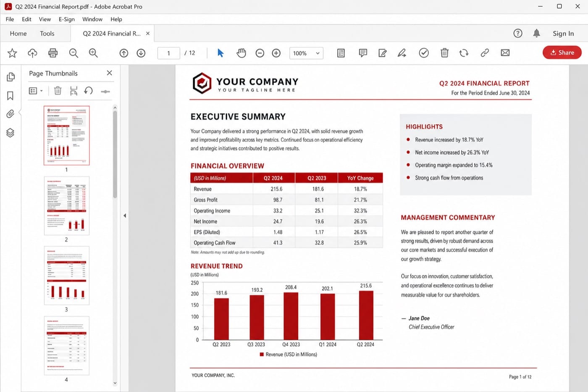Select page 2 thumbnail
588x392 pixels.
click(66, 205)
